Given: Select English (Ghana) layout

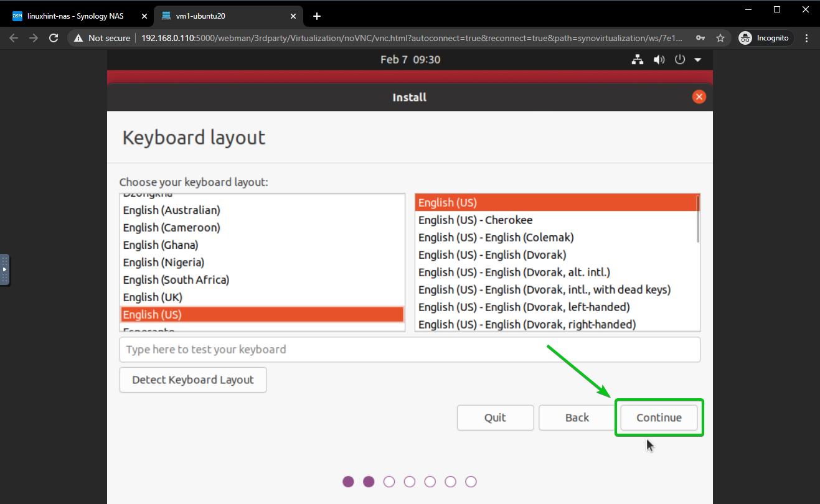Looking at the screenshot, I should coord(262,245).
